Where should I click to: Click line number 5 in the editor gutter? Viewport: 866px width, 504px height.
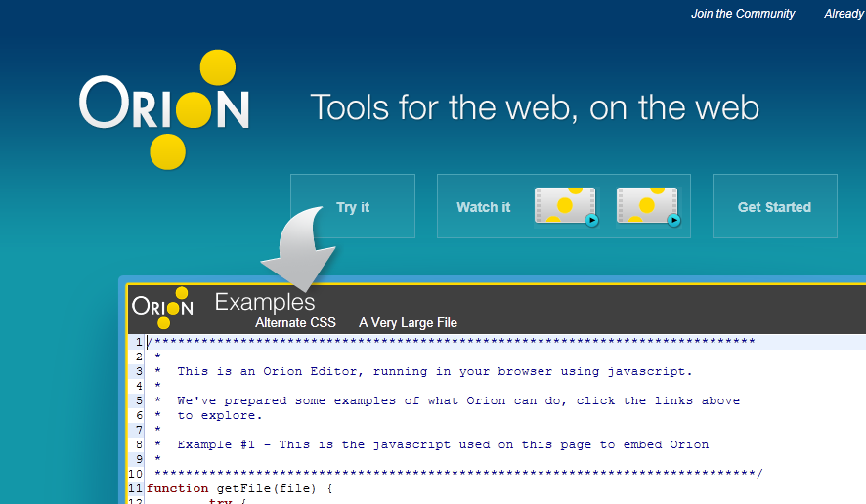(139, 400)
